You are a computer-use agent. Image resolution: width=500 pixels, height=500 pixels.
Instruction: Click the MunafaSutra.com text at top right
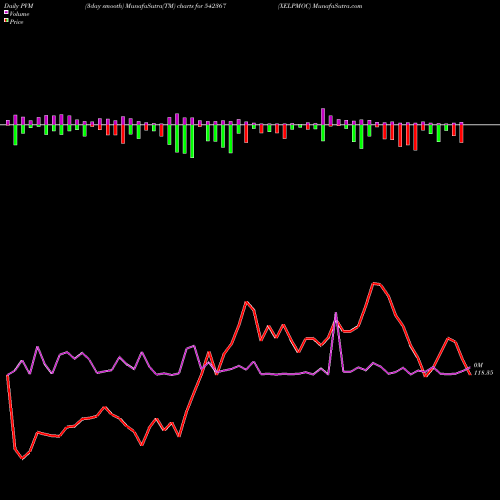coord(337,6)
